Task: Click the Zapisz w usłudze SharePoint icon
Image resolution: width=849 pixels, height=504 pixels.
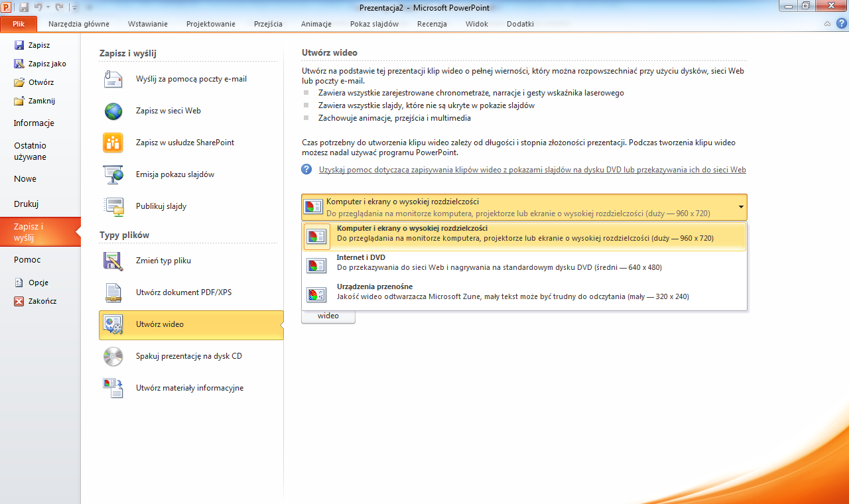Action: [x=113, y=143]
